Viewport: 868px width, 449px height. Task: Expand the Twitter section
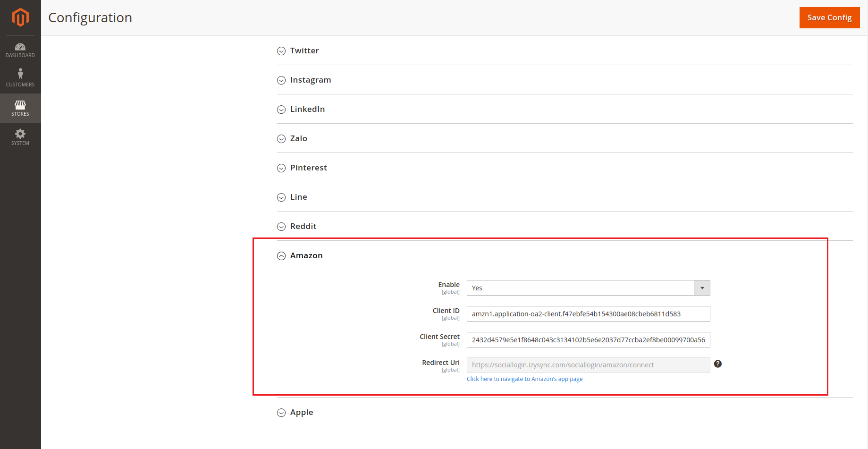(x=304, y=51)
